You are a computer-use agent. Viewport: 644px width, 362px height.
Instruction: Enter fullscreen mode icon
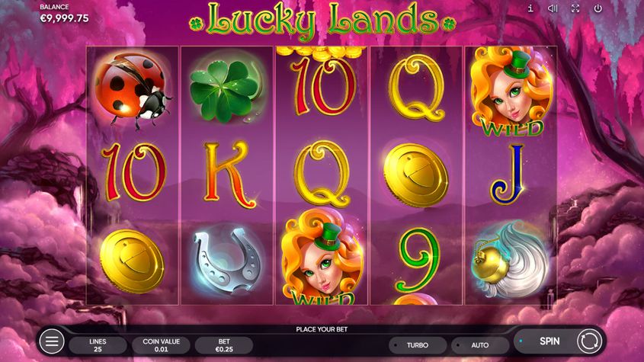coord(575,8)
